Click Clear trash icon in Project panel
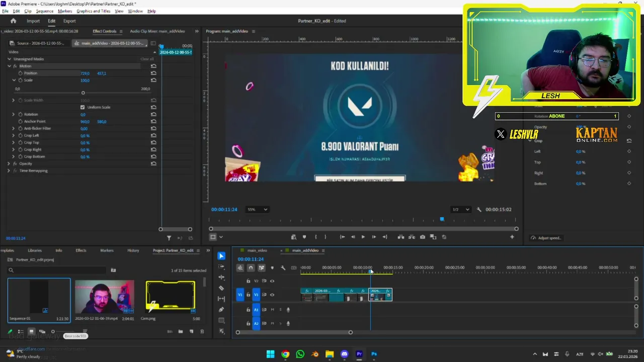Screen dimensions: 644x362 202,332
